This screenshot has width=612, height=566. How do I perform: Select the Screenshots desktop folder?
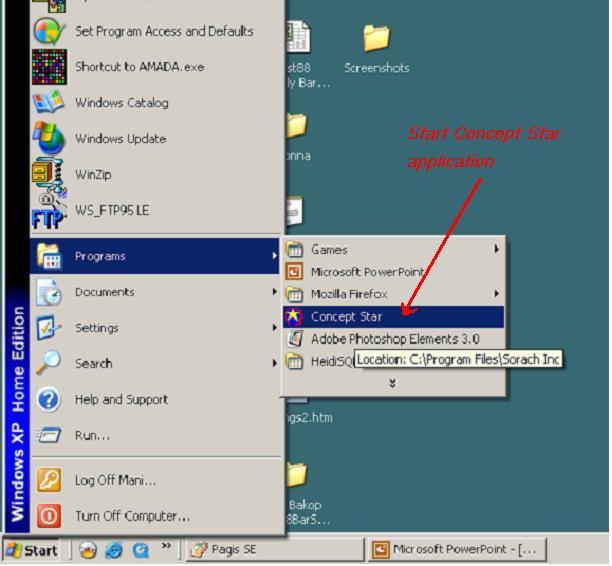pos(377,49)
